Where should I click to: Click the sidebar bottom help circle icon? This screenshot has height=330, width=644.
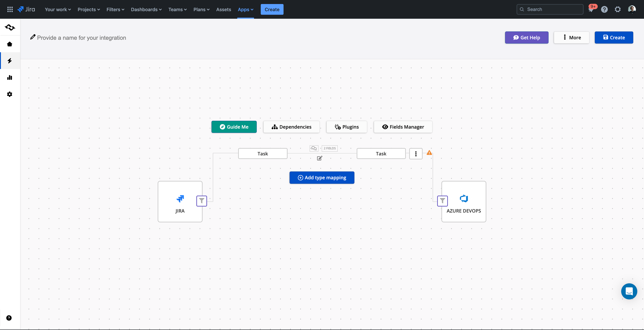[9, 318]
